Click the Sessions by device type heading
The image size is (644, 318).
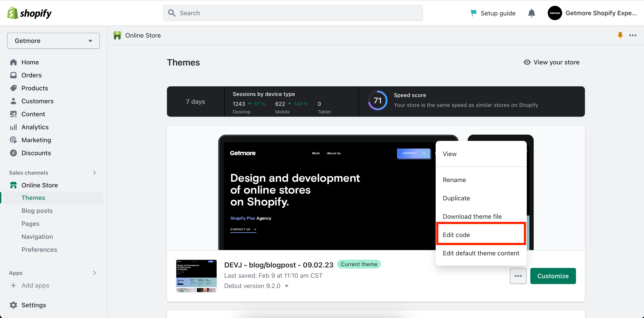264,94
